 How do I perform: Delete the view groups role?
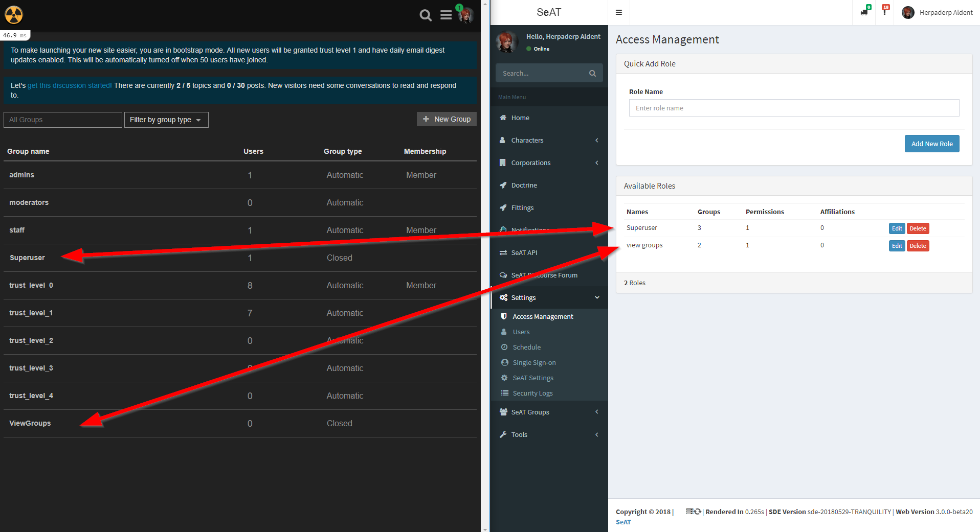[x=918, y=246]
